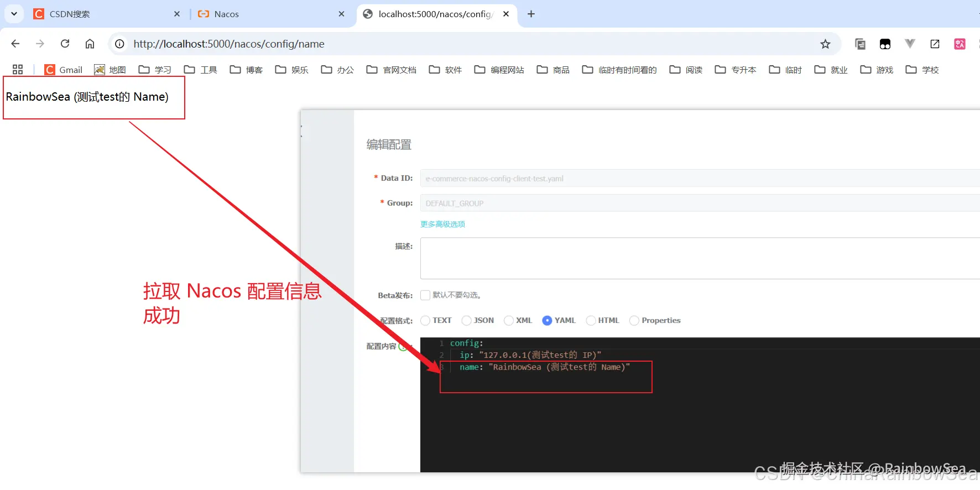Click the 描述 description text area

(700, 258)
